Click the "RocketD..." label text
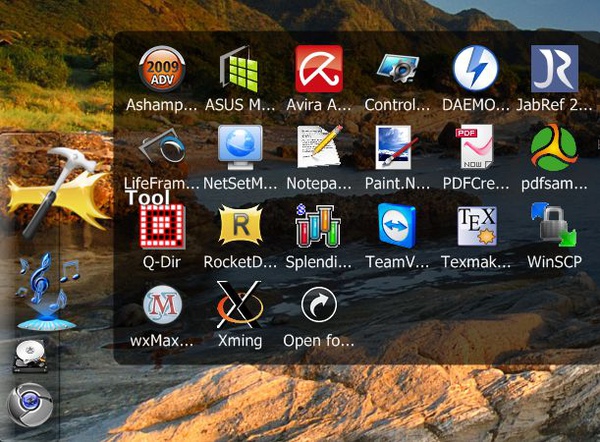600x442 pixels. (x=240, y=262)
